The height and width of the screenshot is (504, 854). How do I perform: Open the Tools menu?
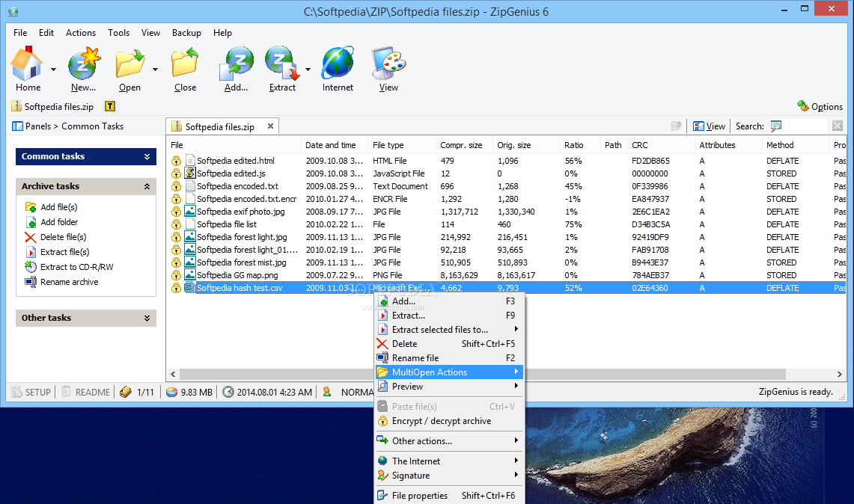pyautogui.click(x=118, y=33)
